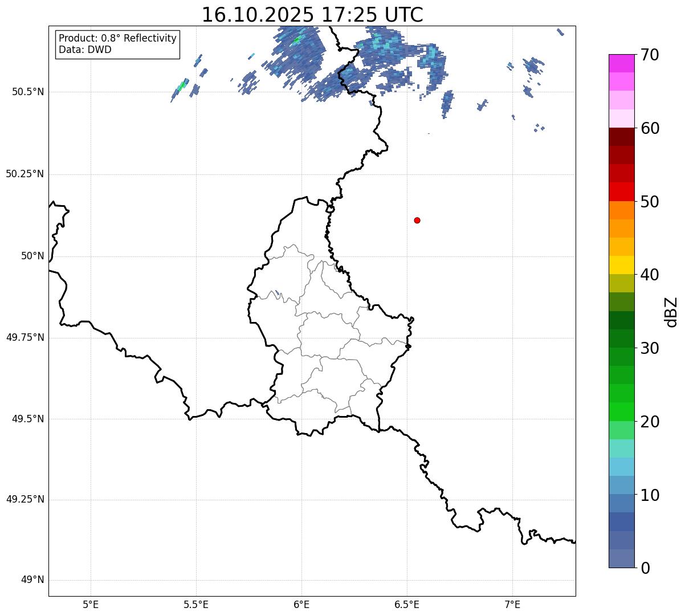Click the colorbar tick label 20
The height and width of the screenshot is (616, 685).
click(650, 422)
